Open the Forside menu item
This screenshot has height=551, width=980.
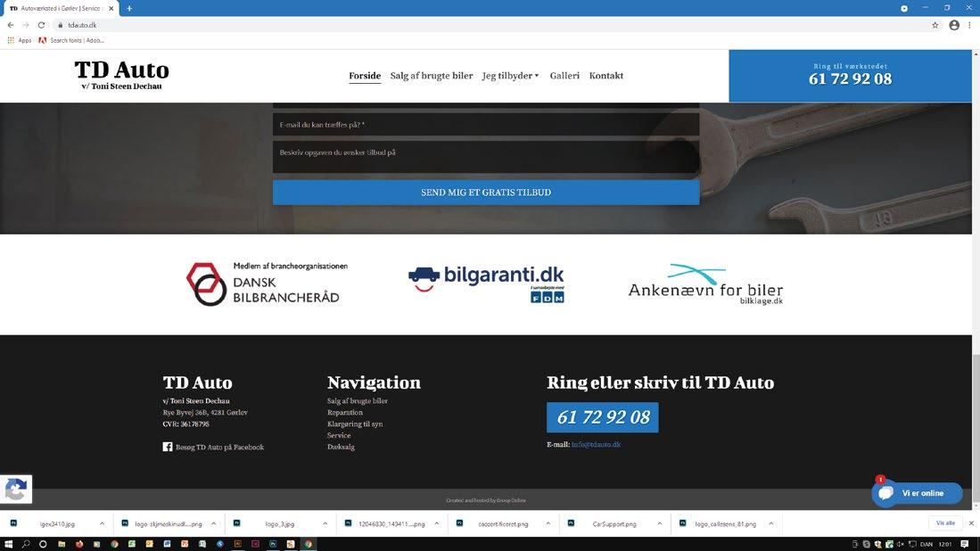point(365,76)
